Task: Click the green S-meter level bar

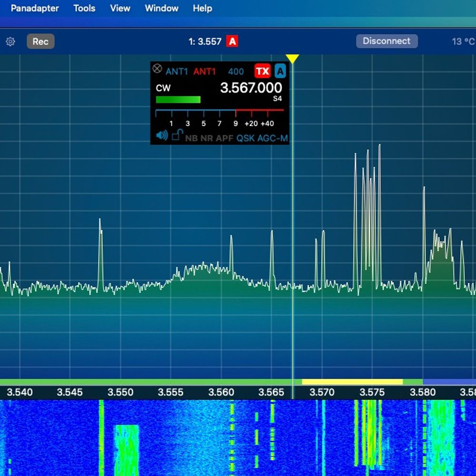Action: (178, 99)
